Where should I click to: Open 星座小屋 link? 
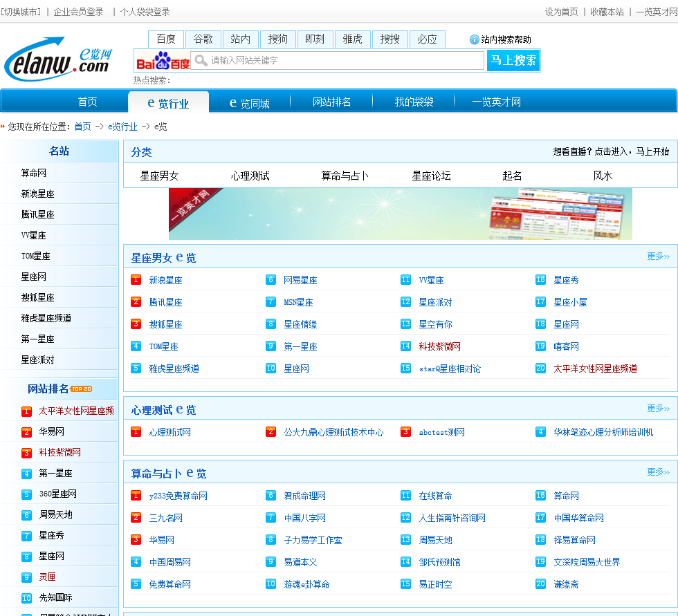pyautogui.click(x=570, y=302)
